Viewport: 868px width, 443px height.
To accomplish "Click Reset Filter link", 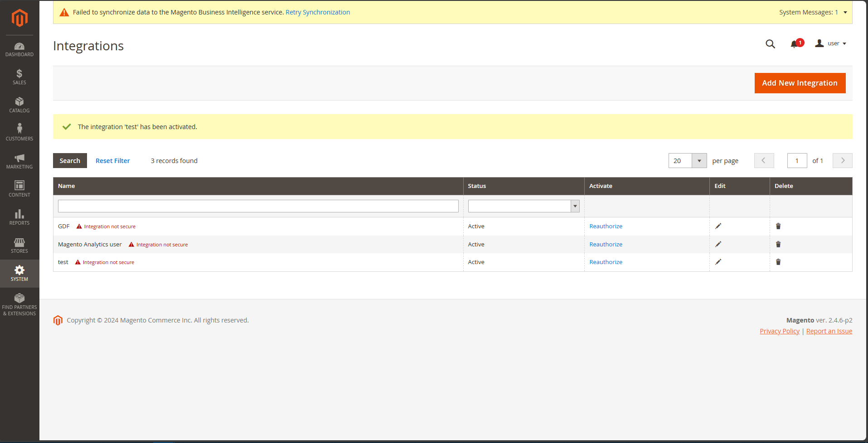I will click(112, 161).
